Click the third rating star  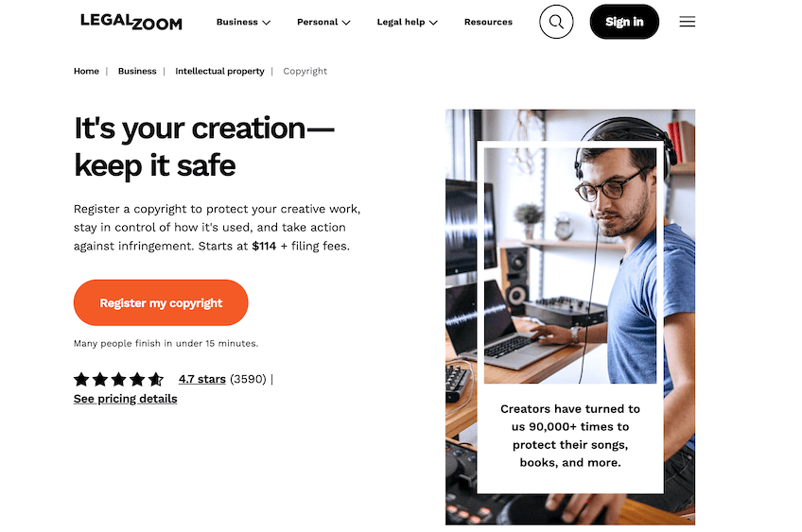(118, 379)
